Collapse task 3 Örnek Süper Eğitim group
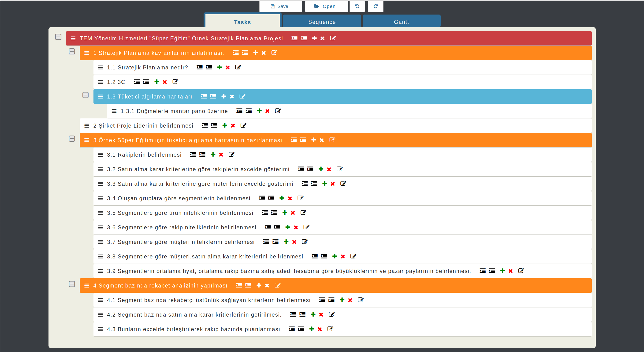The width and height of the screenshot is (644, 352). click(x=72, y=139)
